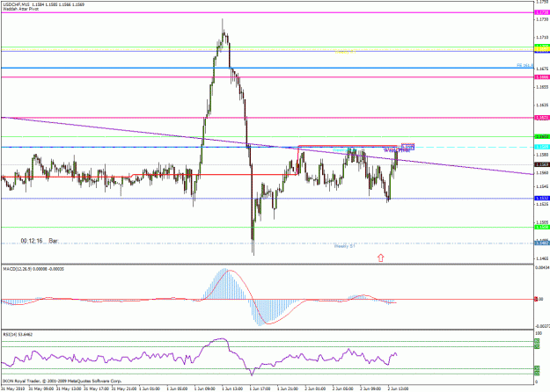Click the 2 Jun 09:00 time label

pos(370,388)
